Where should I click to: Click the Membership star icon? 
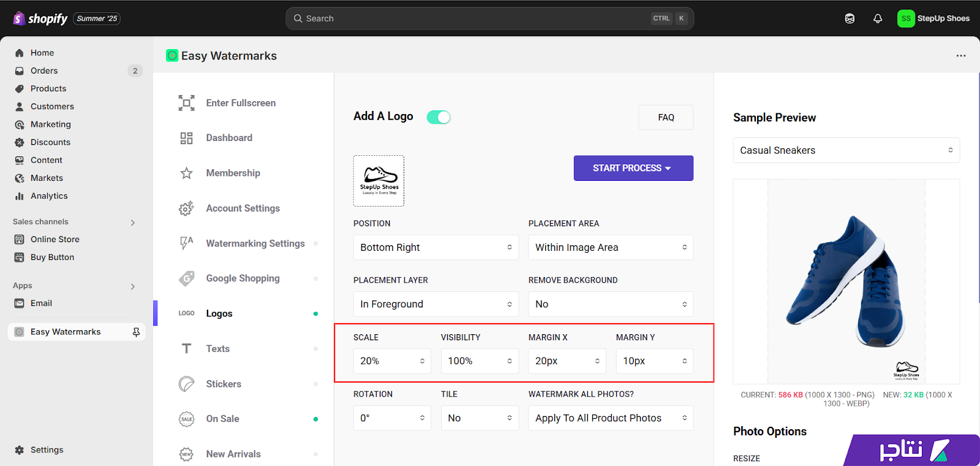coord(186,173)
